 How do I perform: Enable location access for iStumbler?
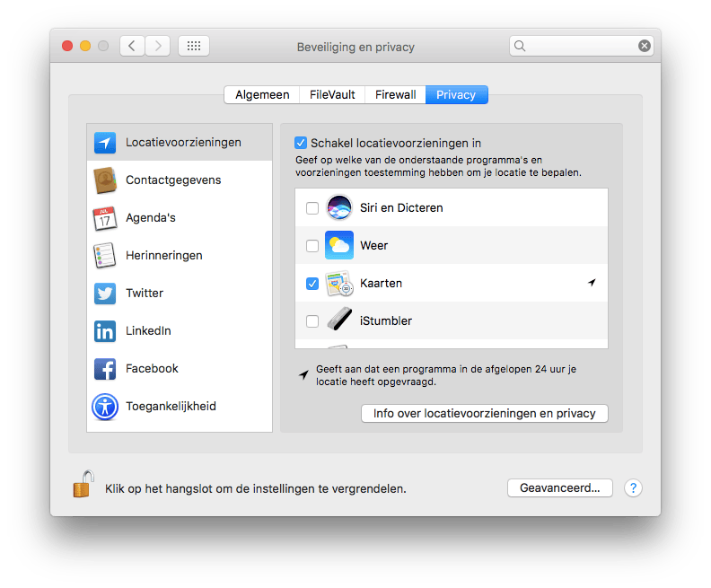312,321
